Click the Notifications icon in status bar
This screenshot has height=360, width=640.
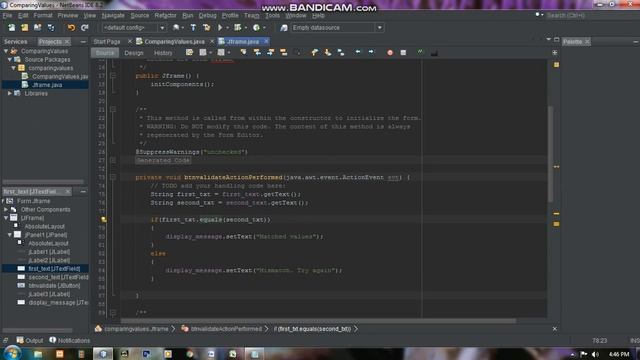point(53,340)
